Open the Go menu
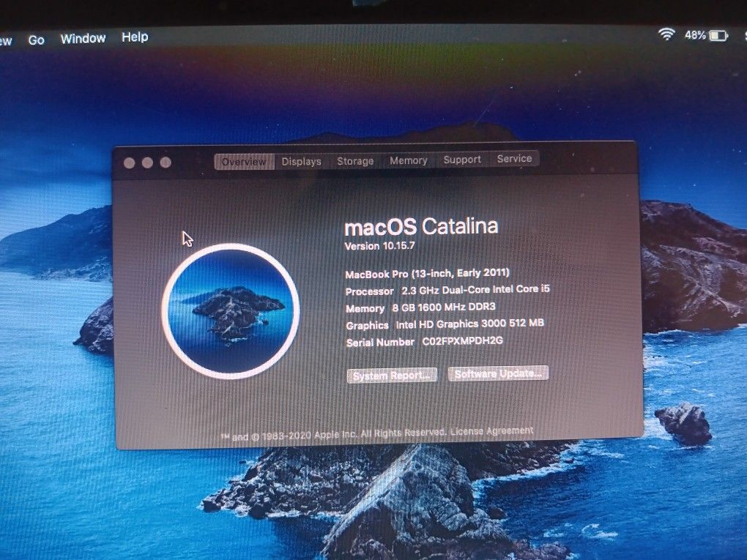 point(36,40)
